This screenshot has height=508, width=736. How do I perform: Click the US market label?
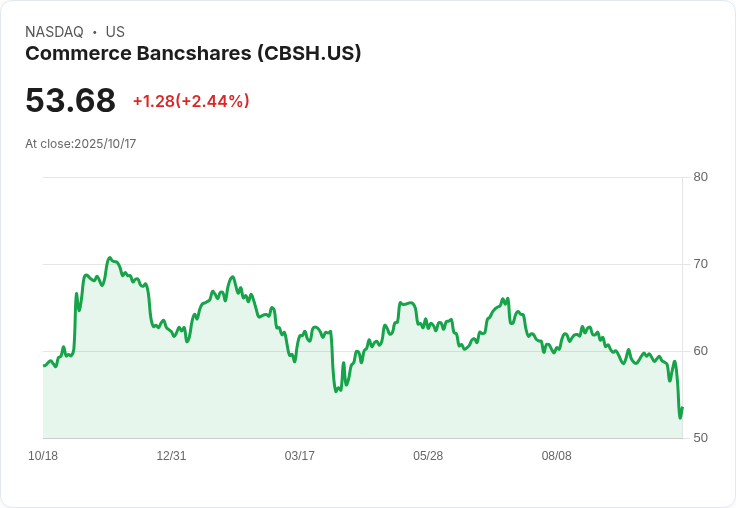click(115, 32)
